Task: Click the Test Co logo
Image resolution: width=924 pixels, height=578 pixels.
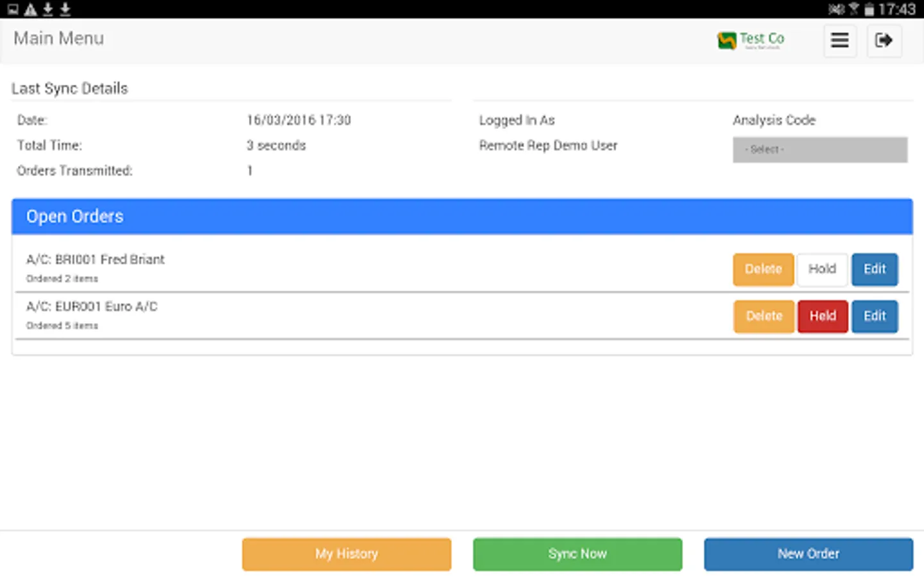Action: pos(751,40)
